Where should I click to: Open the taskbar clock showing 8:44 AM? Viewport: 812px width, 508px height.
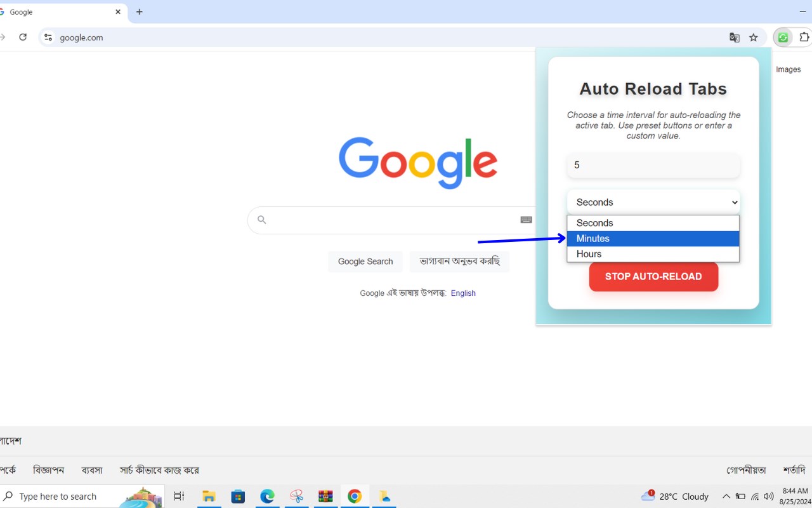click(796, 497)
